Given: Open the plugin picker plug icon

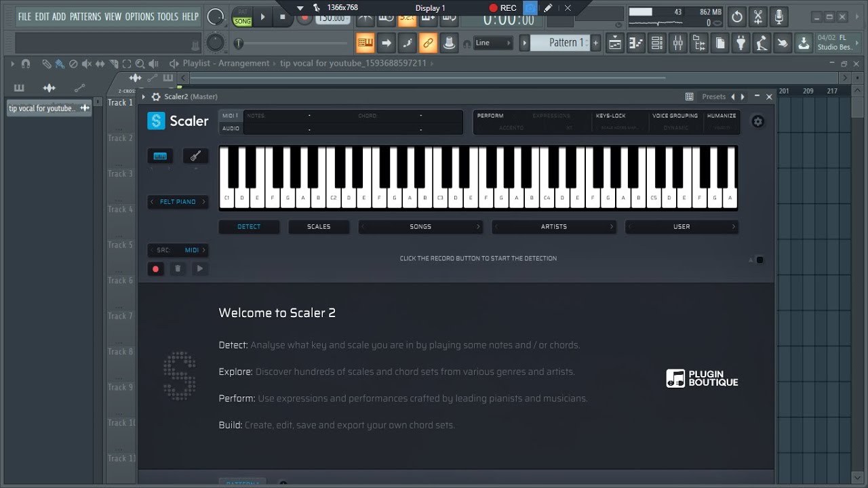Looking at the screenshot, I should pos(741,43).
